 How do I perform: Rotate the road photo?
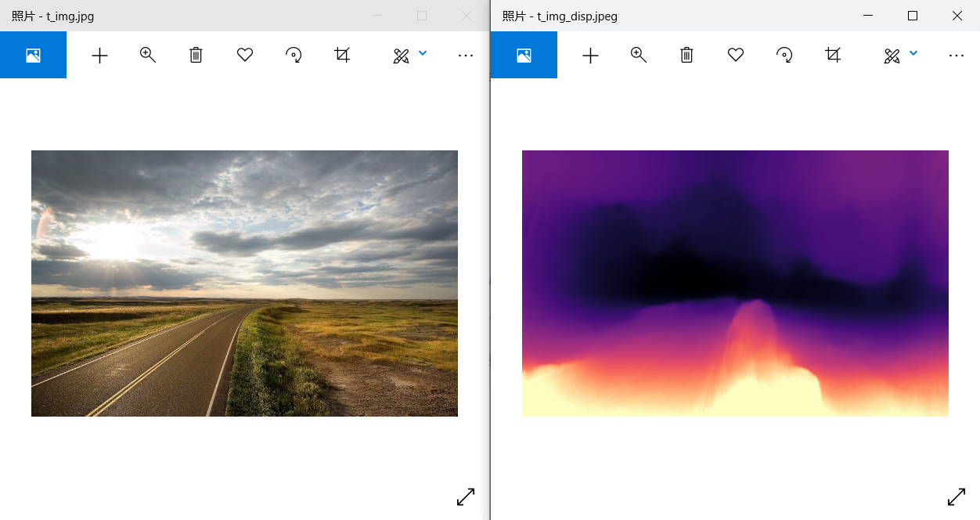(294, 55)
